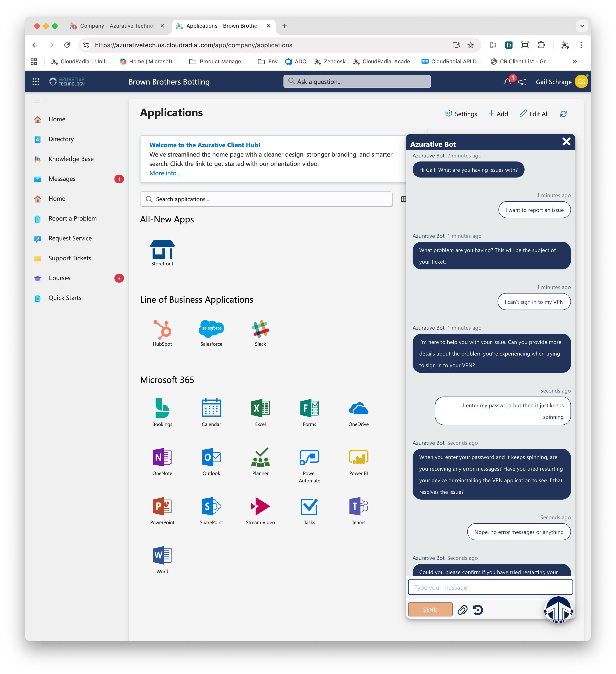The image size is (616, 674).
Task: Launch Microsoft Teams
Action: tap(358, 511)
